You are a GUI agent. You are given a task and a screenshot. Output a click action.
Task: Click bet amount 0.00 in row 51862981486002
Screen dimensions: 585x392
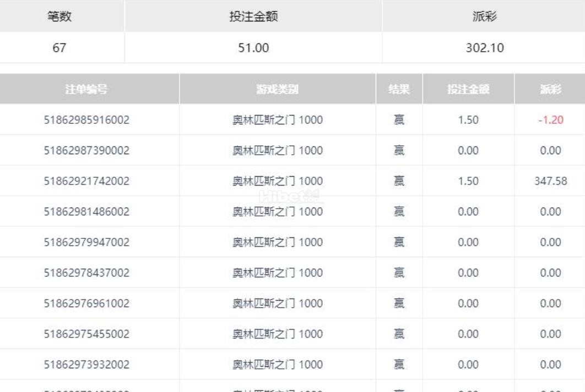tap(468, 211)
